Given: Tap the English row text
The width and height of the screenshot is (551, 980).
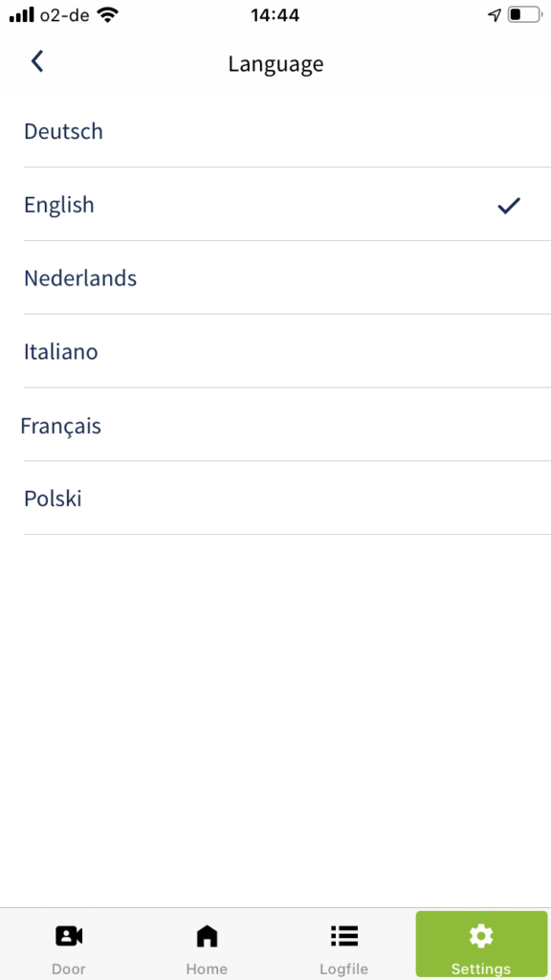Looking at the screenshot, I should click(58, 205).
